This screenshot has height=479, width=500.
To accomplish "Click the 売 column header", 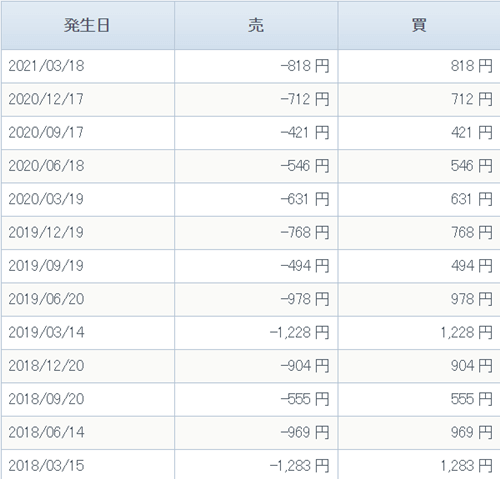I will (x=256, y=25).
